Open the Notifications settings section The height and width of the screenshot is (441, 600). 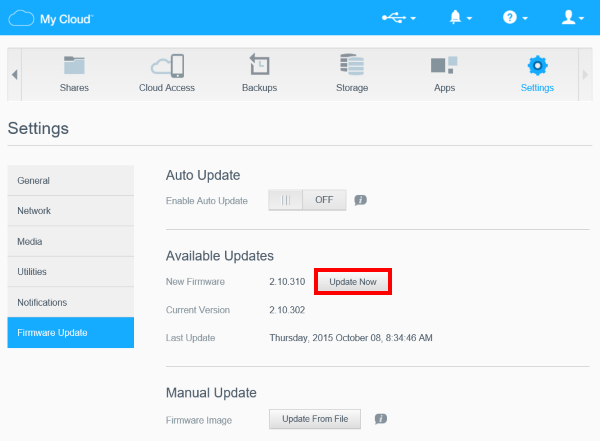(x=71, y=302)
